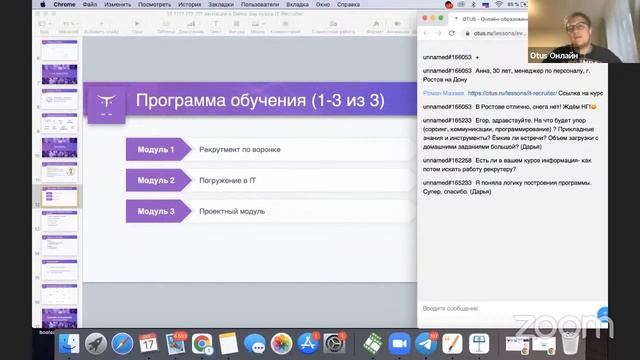Reload the OTUS page in Chrome
Image resolution: width=640 pixels, height=360 pixels.
pyautogui.click(x=451, y=33)
